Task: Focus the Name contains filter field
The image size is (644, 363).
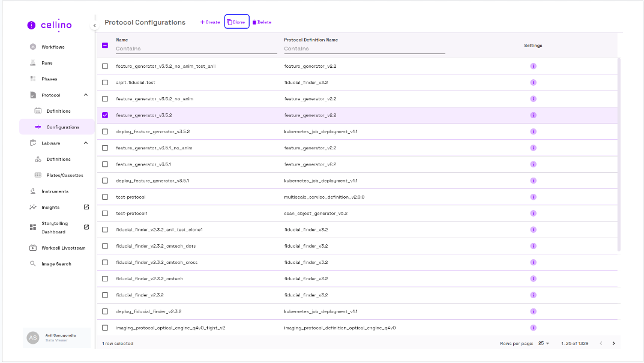Action: point(196,49)
